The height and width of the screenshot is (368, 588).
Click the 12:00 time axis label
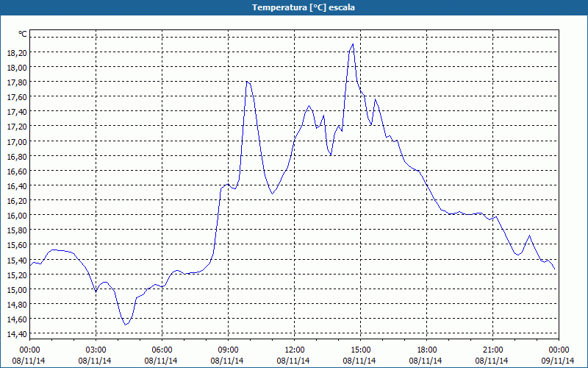click(x=295, y=350)
